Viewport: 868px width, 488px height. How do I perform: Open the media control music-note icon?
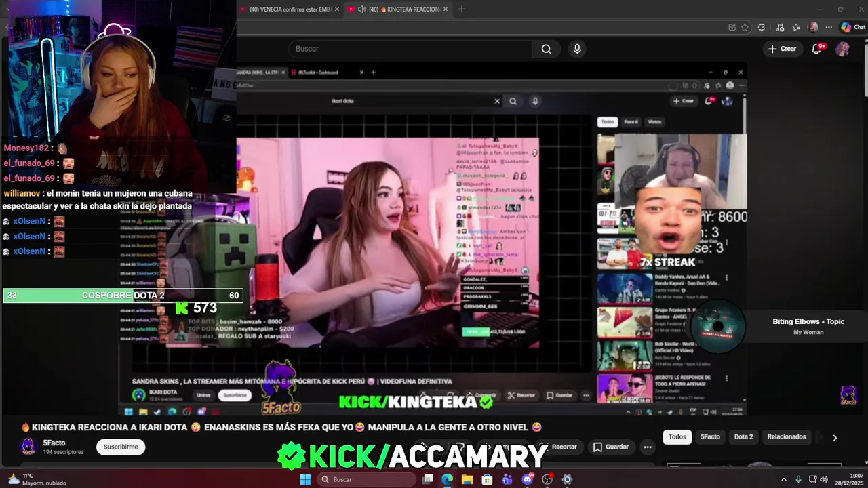tap(779, 27)
